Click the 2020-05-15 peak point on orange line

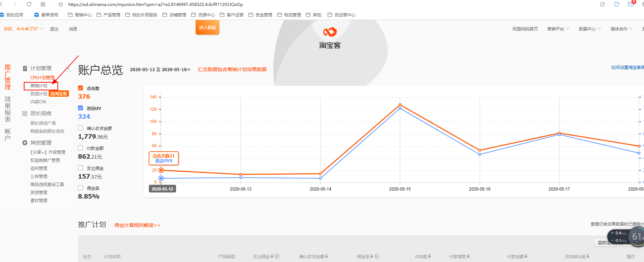(x=400, y=105)
